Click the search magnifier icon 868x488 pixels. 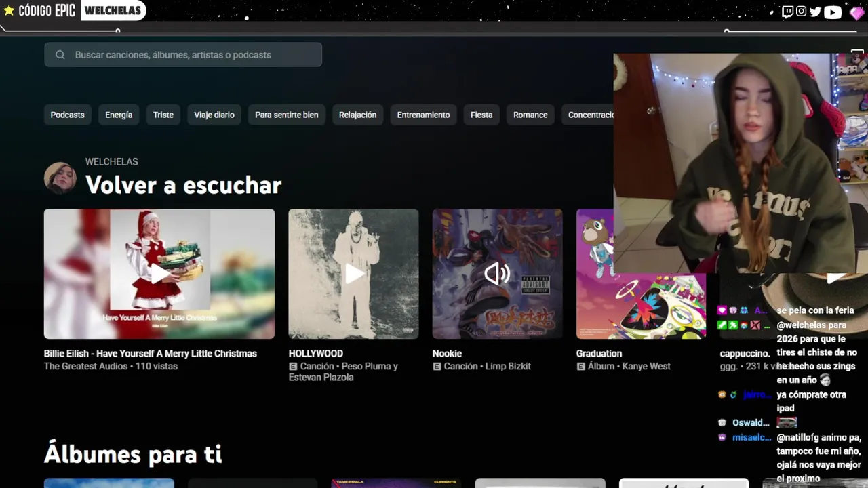[x=60, y=55]
